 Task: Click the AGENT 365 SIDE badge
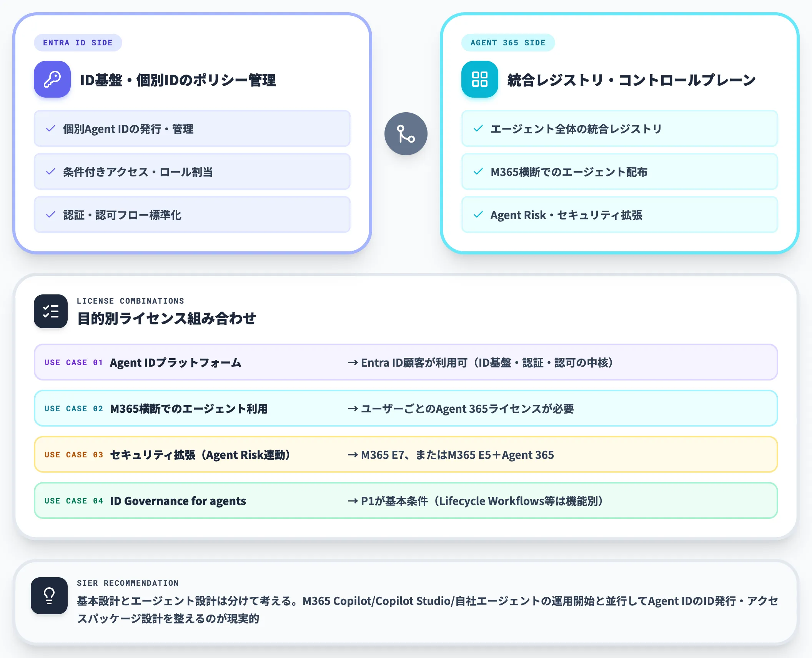click(x=508, y=43)
